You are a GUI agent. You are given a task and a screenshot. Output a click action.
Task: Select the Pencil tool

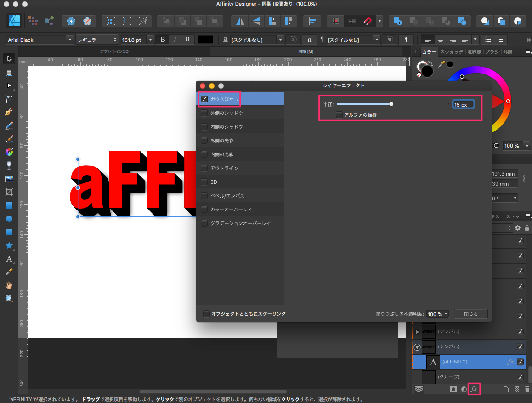9,125
